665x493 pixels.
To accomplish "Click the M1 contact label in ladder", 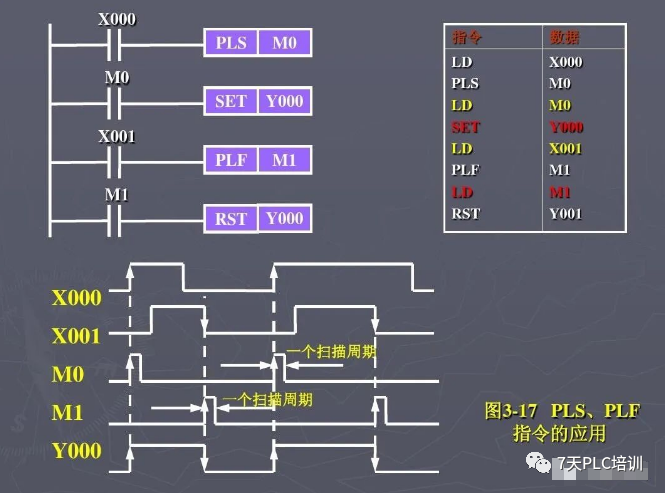I will [x=117, y=195].
